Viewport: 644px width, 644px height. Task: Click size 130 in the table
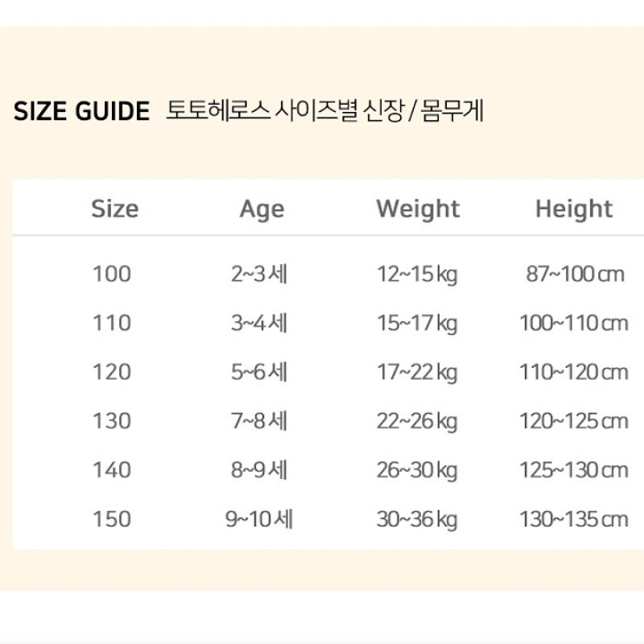click(112, 421)
